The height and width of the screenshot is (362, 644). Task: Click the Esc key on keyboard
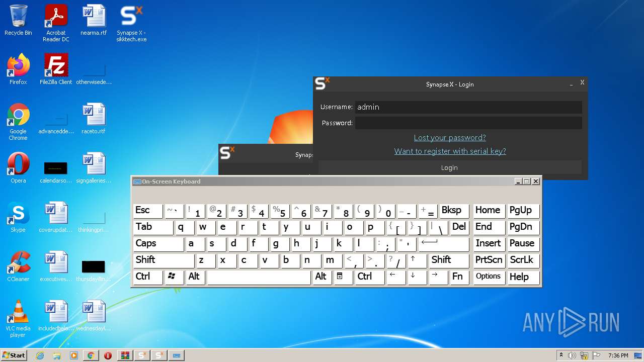tap(147, 211)
